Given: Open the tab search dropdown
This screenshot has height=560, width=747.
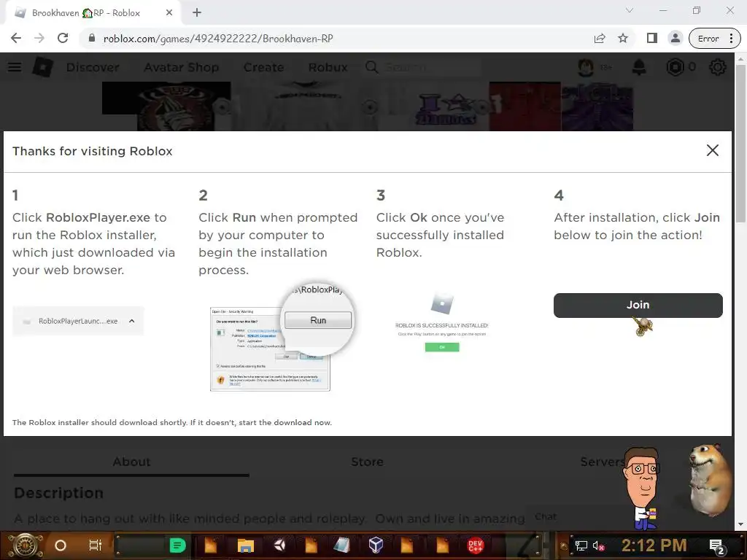Looking at the screenshot, I should click(x=630, y=10).
